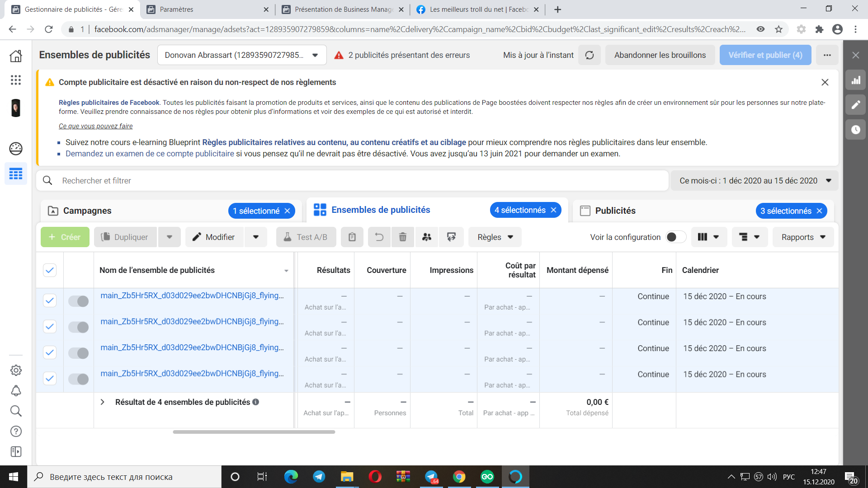Expand the Résultat de 4 ensembles row
The height and width of the screenshot is (488, 868).
(103, 402)
